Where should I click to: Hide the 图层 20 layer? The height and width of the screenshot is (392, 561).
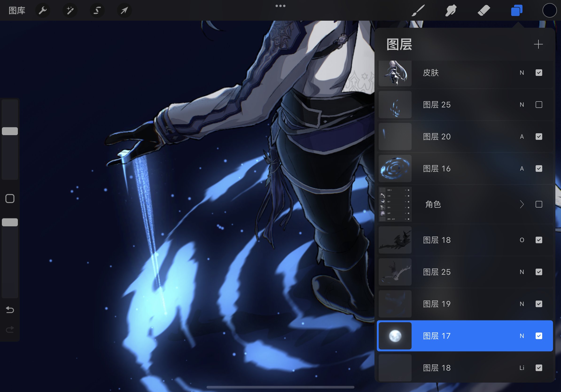pos(539,137)
